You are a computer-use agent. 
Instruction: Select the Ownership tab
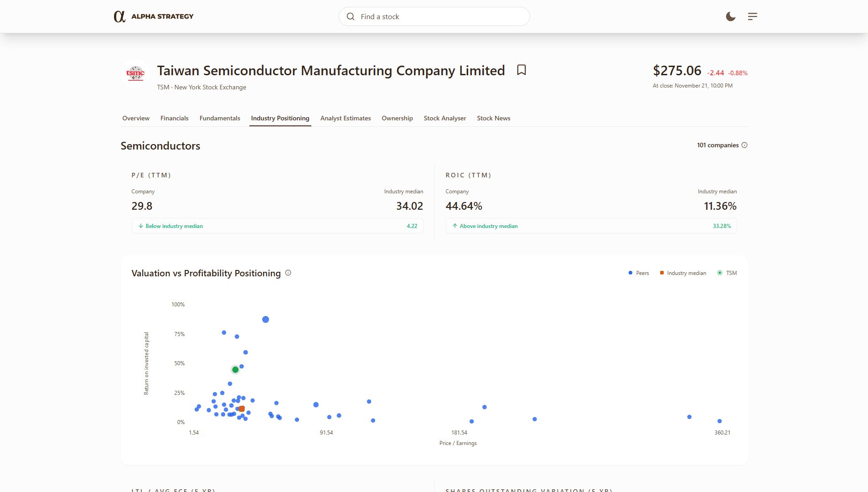(397, 118)
